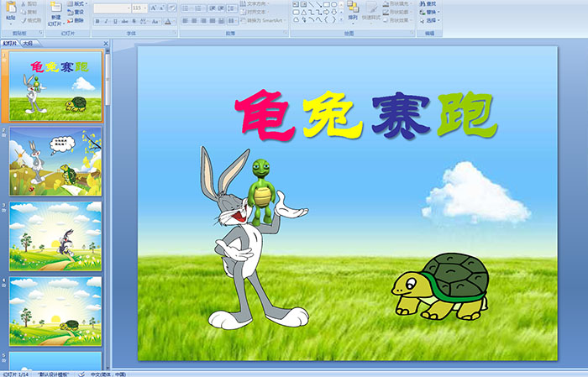Click the Paste (粘贴) icon
This screenshot has width=588, height=377.
coord(11,7)
